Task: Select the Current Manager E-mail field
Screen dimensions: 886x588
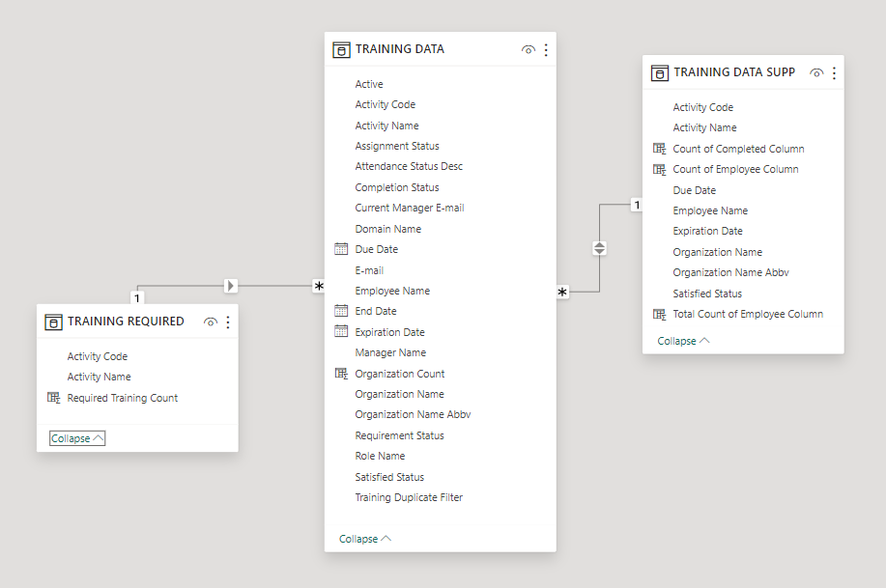Action: point(409,208)
